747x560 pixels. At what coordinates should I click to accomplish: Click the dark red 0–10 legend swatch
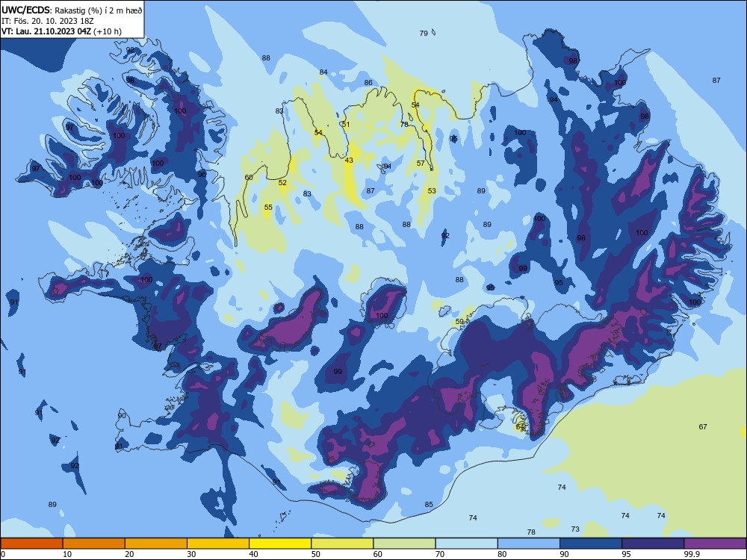coord(31,544)
